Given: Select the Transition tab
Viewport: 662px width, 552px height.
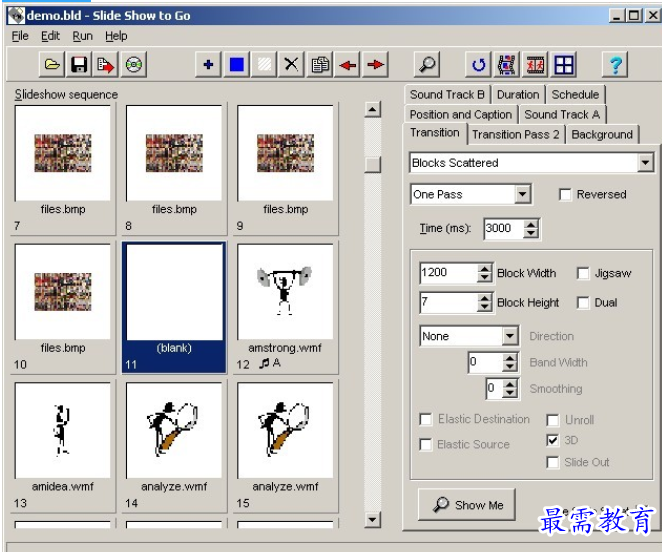Looking at the screenshot, I should tap(435, 133).
